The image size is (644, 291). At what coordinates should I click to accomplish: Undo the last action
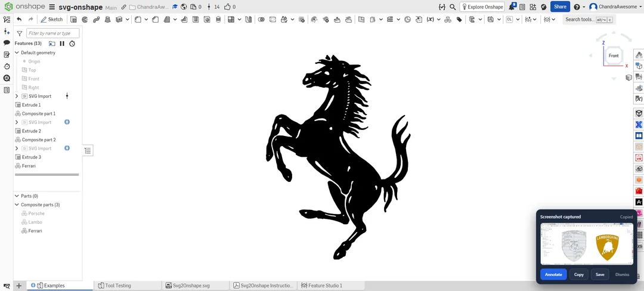pyautogui.click(x=19, y=19)
